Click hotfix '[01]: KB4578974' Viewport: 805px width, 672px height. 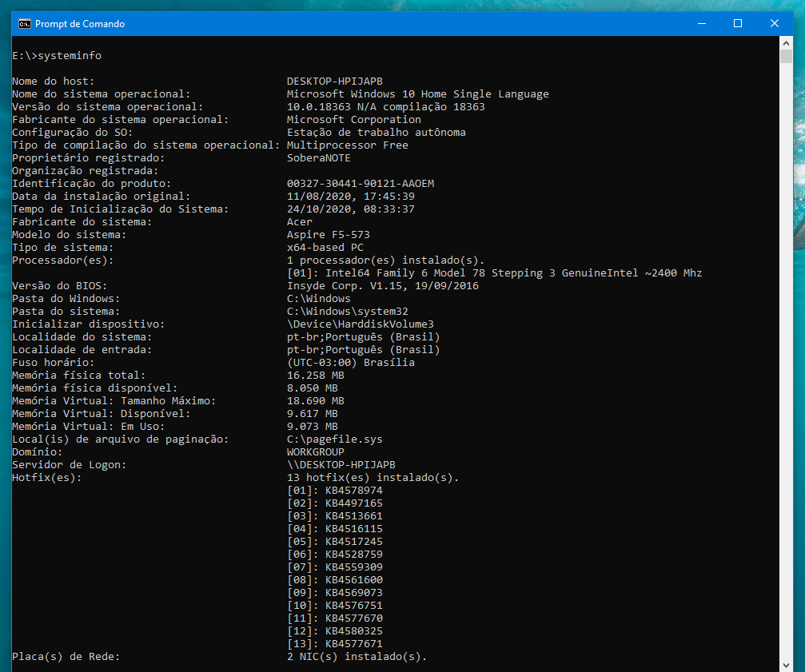pyautogui.click(x=335, y=491)
